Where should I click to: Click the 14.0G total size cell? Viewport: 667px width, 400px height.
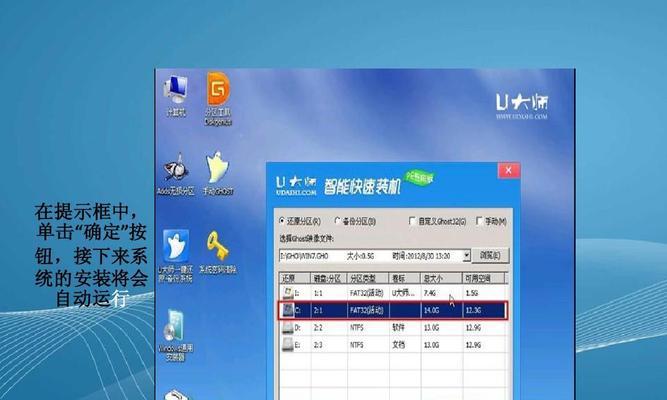431,310
